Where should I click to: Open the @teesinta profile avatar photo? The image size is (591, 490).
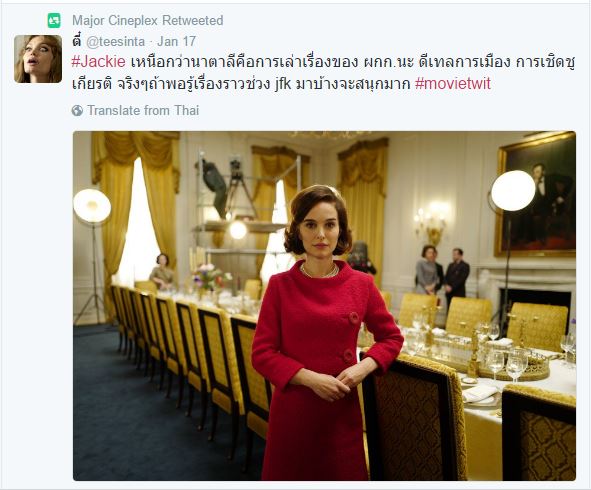[38, 59]
